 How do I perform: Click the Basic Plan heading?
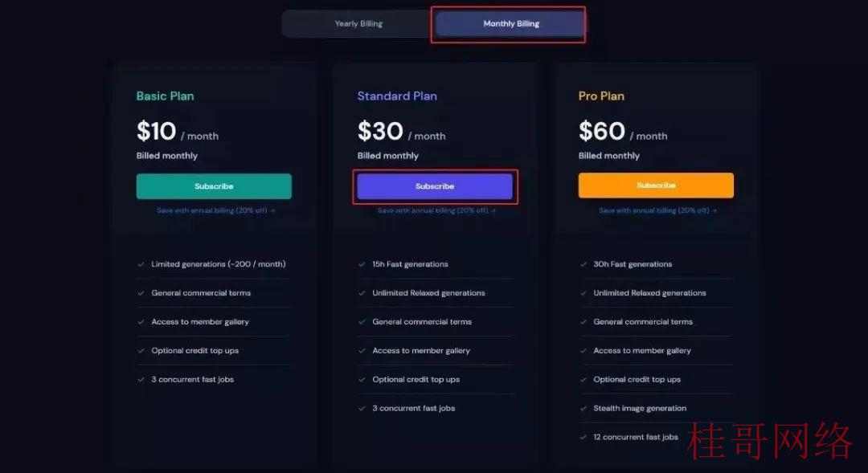(x=165, y=96)
